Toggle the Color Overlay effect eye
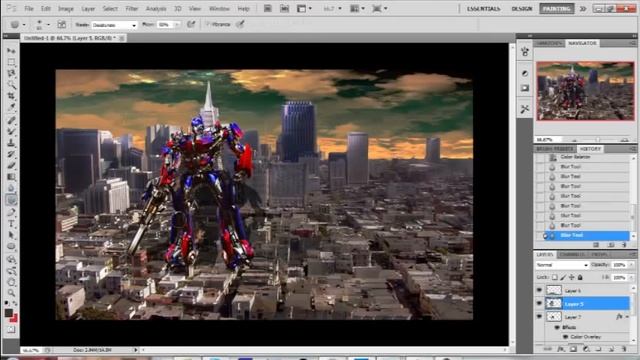Screen dimensions: 640x360 coord(565,337)
